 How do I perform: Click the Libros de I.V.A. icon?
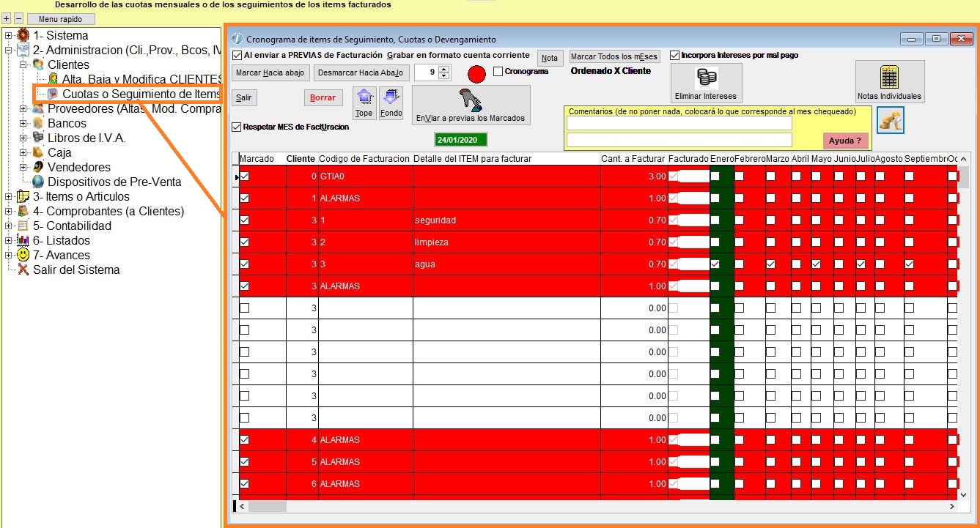[38, 138]
